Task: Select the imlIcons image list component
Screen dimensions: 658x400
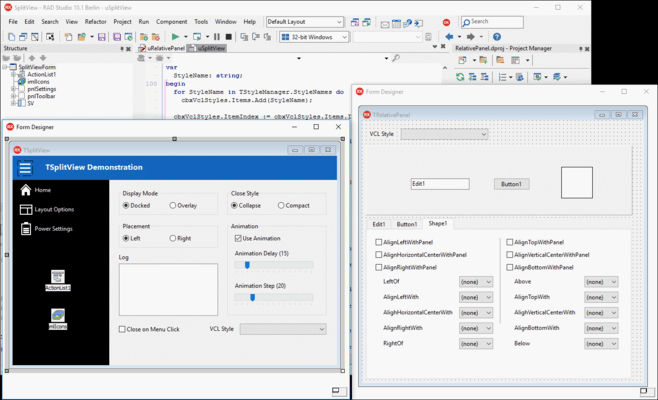Action: point(58,316)
